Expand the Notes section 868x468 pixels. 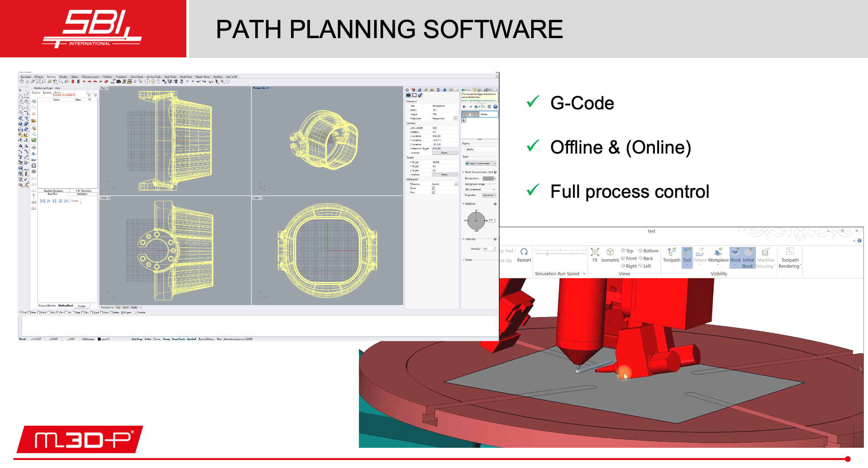tap(463, 260)
